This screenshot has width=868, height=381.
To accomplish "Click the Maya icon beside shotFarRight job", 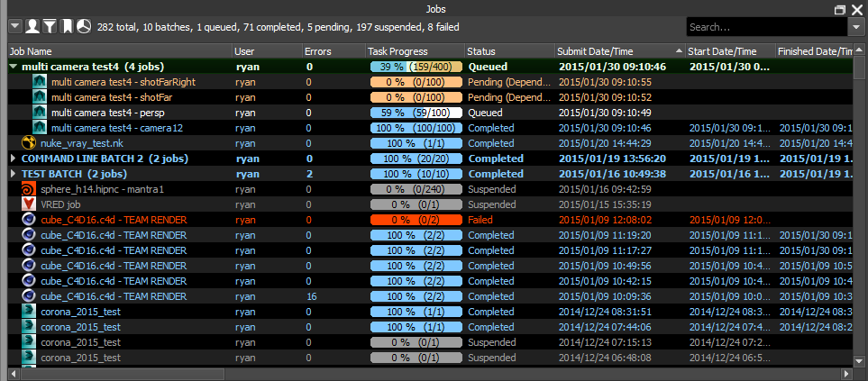I will pos(39,82).
